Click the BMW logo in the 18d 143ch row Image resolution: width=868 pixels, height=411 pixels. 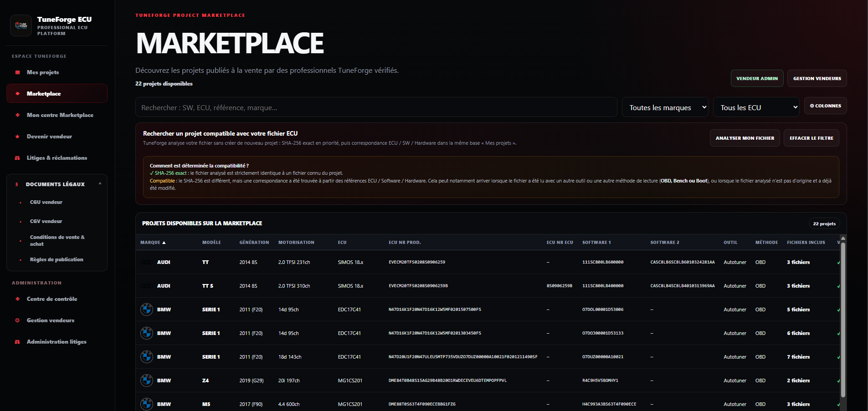coord(147,357)
